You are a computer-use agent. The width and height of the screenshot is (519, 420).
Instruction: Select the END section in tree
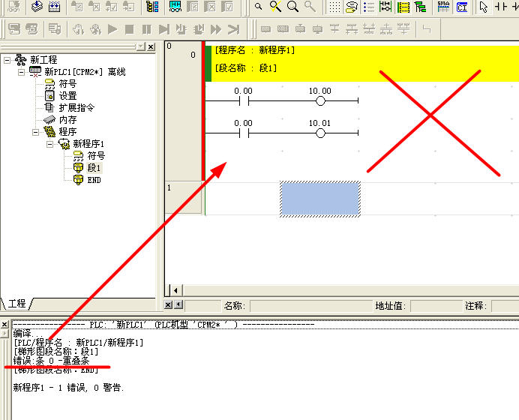tap(94, 180)
